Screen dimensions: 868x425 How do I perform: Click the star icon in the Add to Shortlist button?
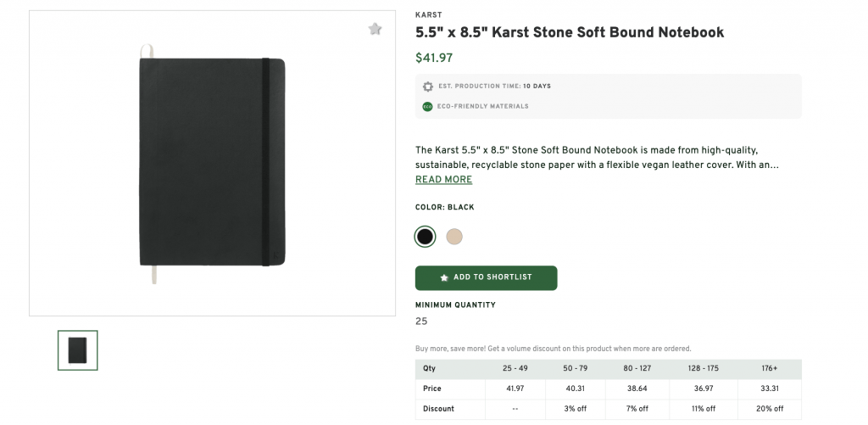[444, 277]
